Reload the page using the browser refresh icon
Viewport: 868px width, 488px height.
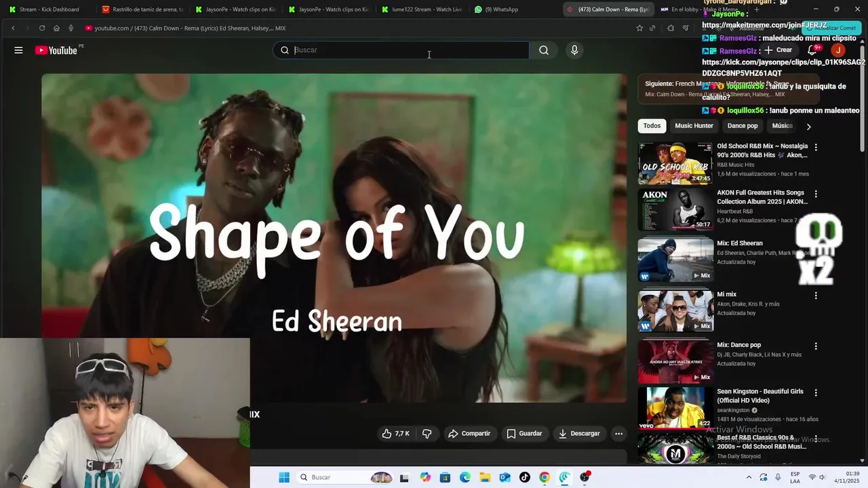(x=42, y=28)
